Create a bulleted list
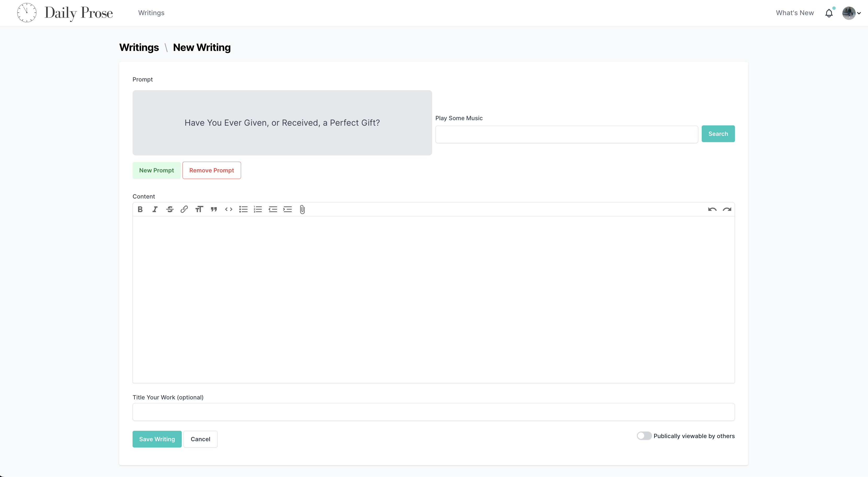Image resolution: width=868 pixels, height=477 pixels. (243, 210)
